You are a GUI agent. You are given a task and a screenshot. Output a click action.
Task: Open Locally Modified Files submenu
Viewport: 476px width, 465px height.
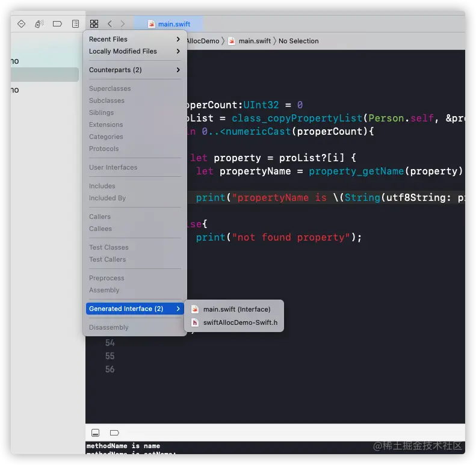tap(134, 51)
